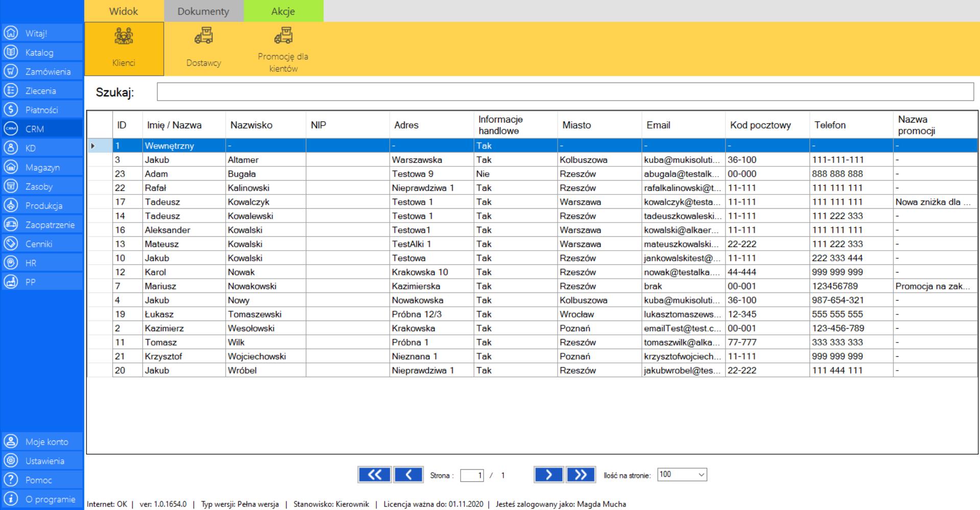Open Zamówienia cart icon in sidebar

click(x=10, y=71)
